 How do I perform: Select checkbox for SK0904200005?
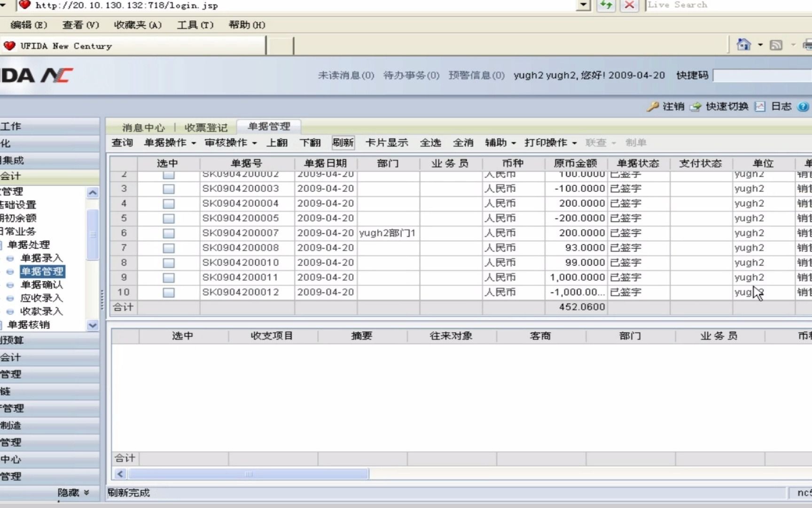[169, 219]
